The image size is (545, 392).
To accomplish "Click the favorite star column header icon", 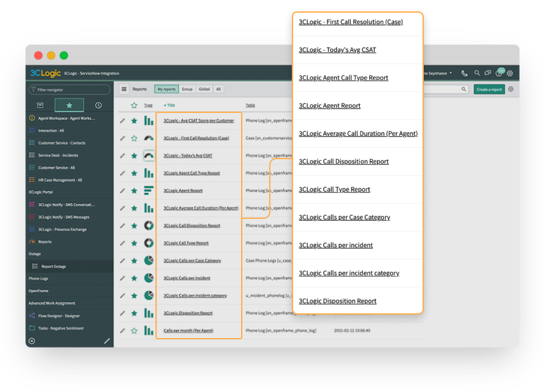I will pyautogui.click(x=134, y=105).
